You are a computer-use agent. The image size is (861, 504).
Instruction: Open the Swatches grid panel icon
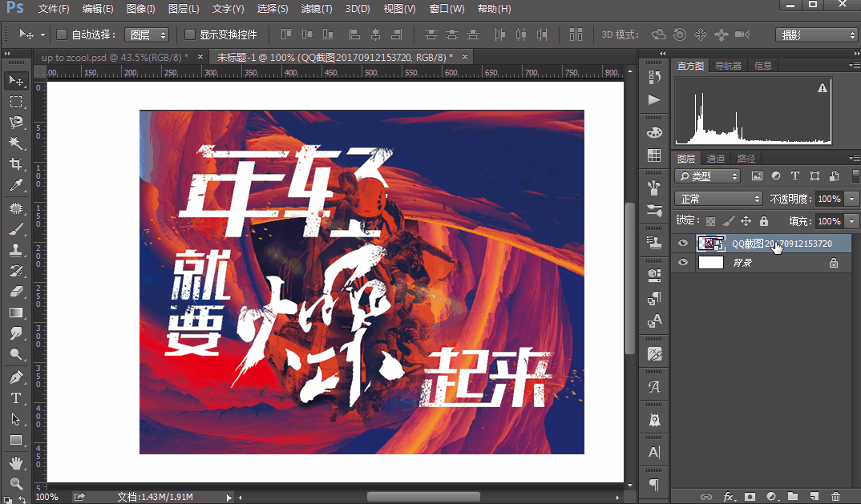click(654, 155)
